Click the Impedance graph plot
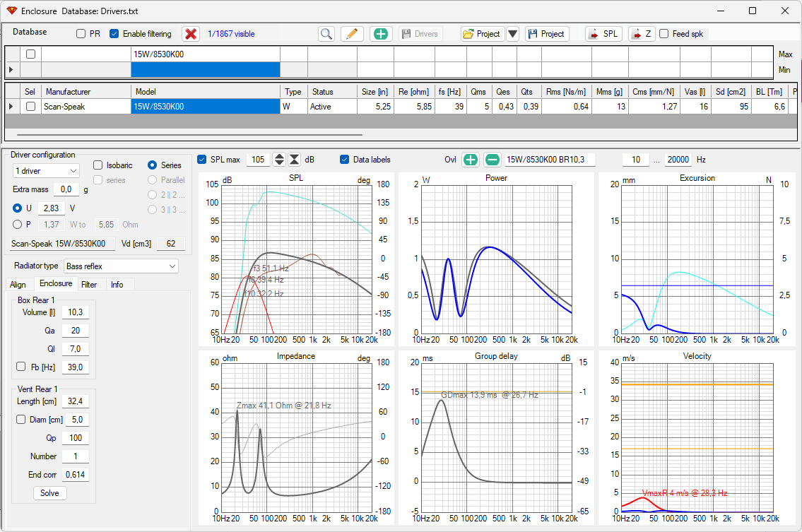This screenshot has height=532, width=802. click(297, 437)
